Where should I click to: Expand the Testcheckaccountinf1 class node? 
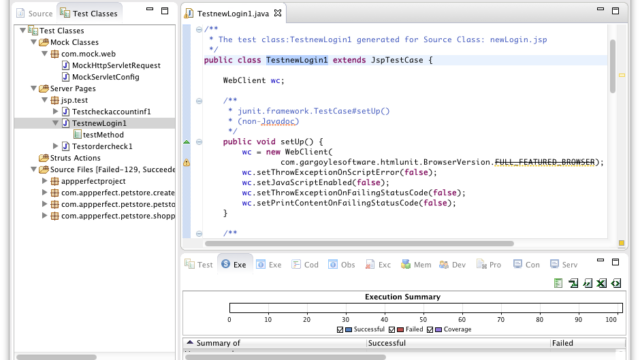click(x=56, y=111)
